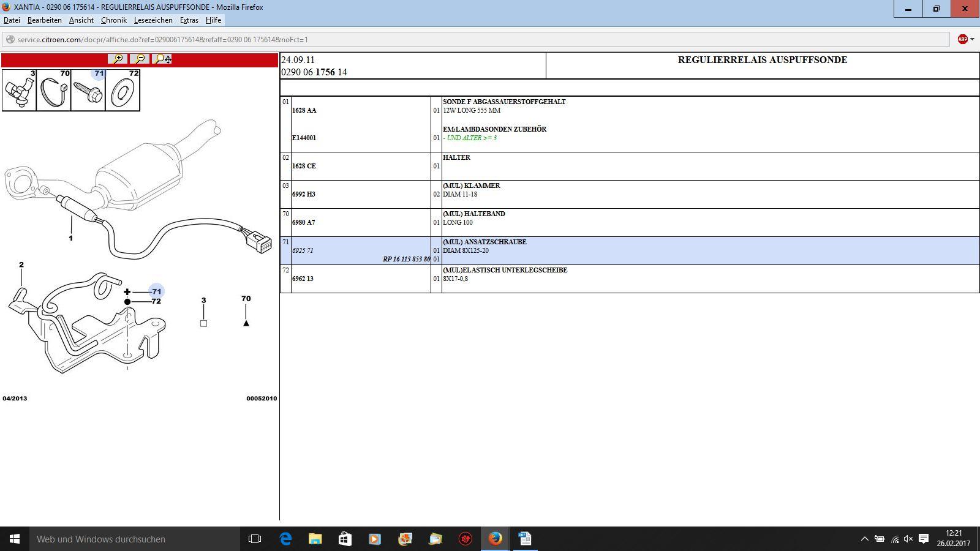Select replacement part RP 16 113 853 80
Screen dimensions: 980x551
click(407, 259)
